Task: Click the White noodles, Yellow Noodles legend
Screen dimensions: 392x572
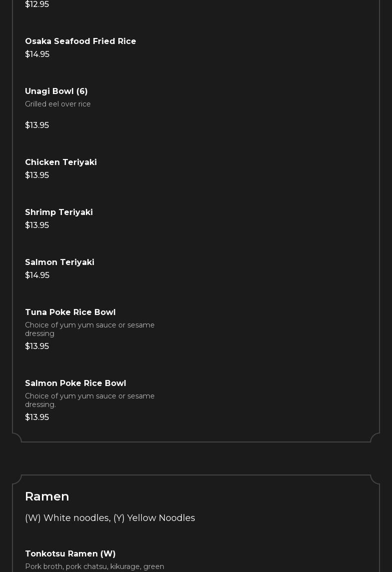Action: click(110, 518)
